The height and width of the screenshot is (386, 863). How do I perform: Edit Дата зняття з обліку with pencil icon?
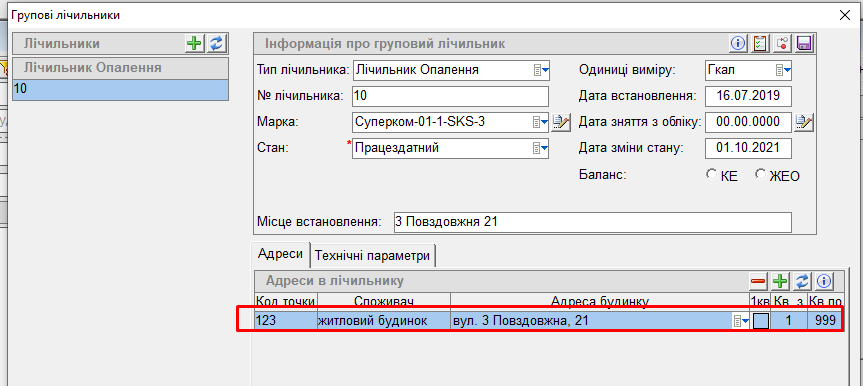click(x=804, y=122)
